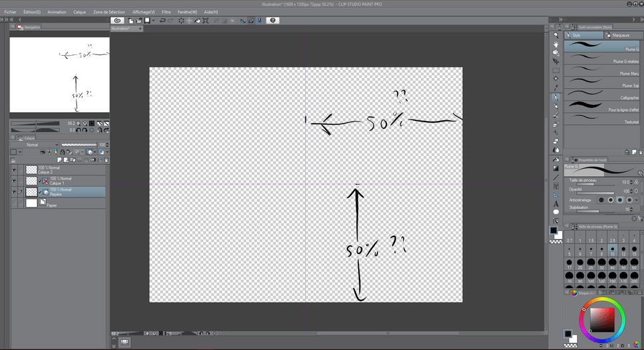The image size is (644, 350).
Task: Click the Clip Studio spiral icon
Action: click(117, 21)
